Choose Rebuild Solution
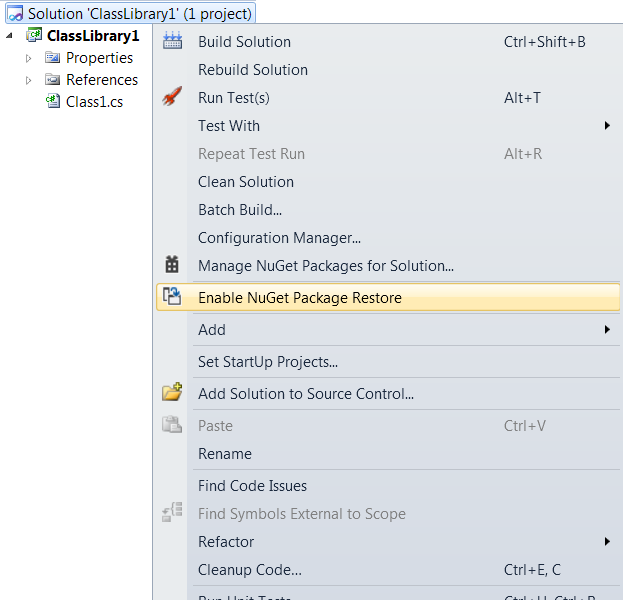The width and height of the screenshot is (626, 600). (x=388, y=70)
